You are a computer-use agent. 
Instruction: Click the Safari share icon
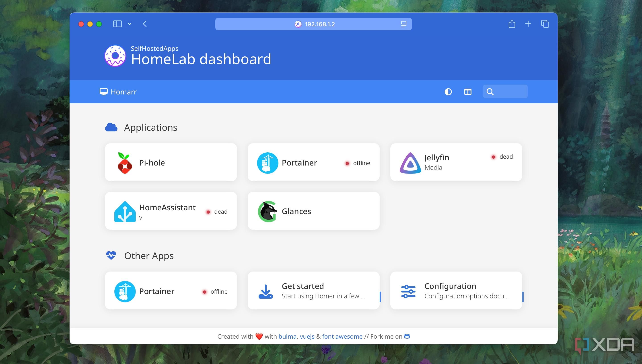point(512,24)
